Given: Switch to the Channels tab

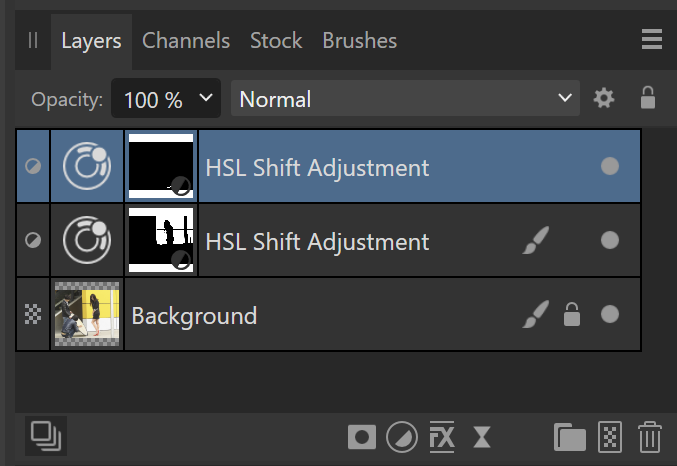Looking at the screenshot, I should [186, 41].
